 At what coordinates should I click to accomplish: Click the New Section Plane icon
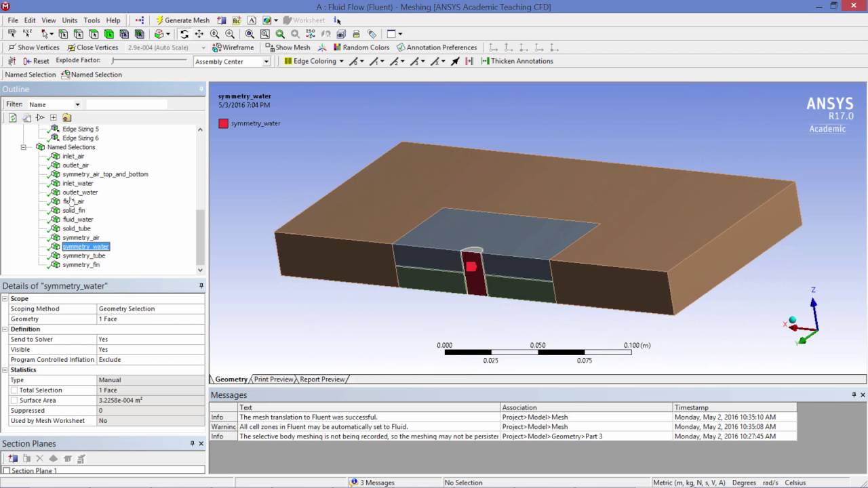[13, 459]
